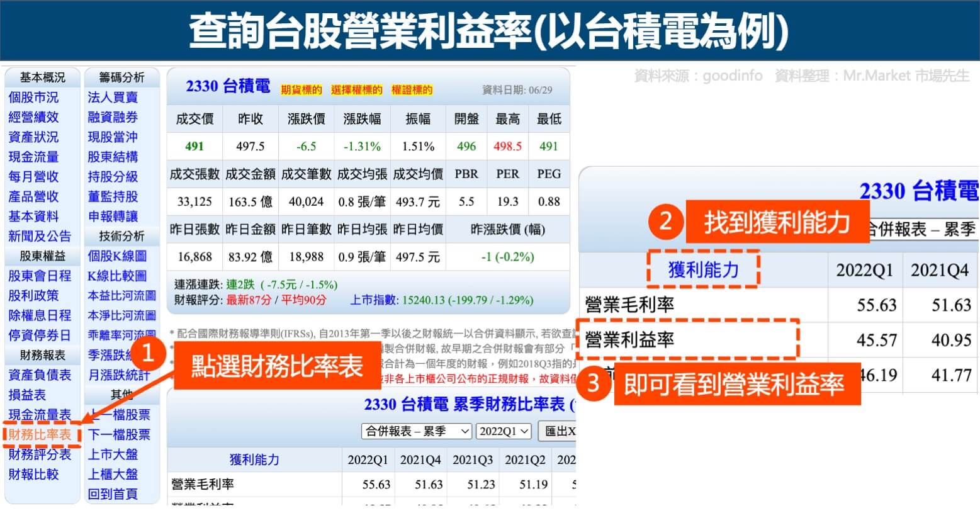Viewport: 980px width, 513px height.
Task: Click the 獲利能力 header in enlarged panel
Action: pyautogui.click(x=703, y=270)
